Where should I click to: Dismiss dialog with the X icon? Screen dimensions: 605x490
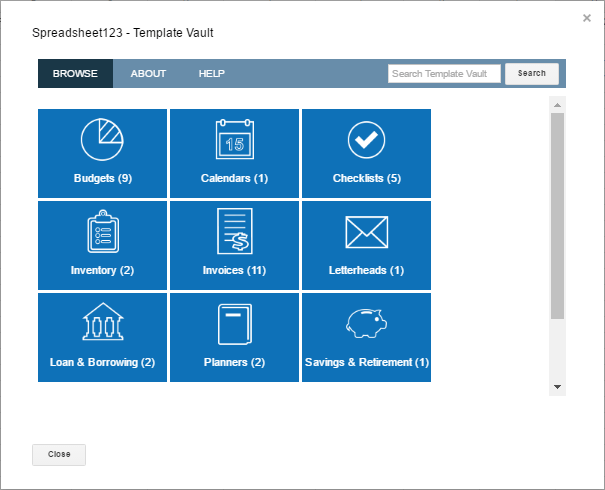point(586,18)
